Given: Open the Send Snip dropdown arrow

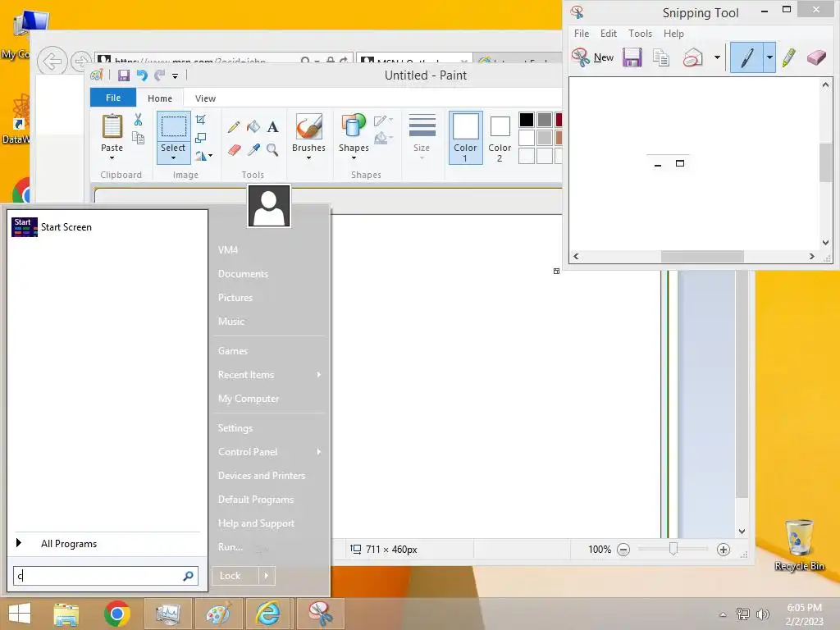Looking at the screenshot, I should [x=717, y=57].
